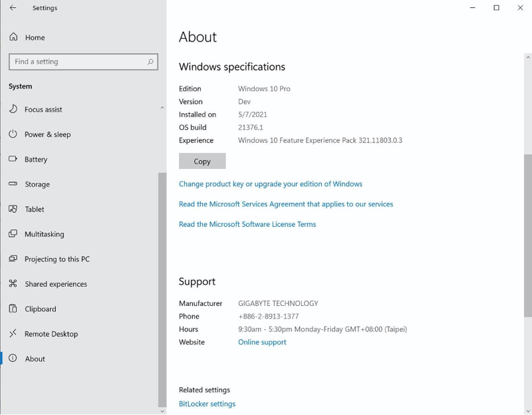Image resolution: width=532 pixels, height=415 pixels.
Task: Open the Online support website link
Action: pyautogui.click(x=262, y=342)
